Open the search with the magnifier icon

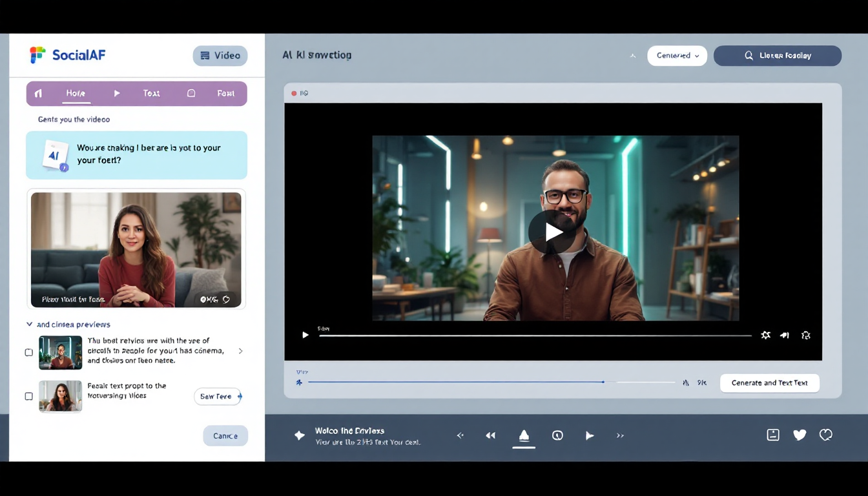[749, 56]
